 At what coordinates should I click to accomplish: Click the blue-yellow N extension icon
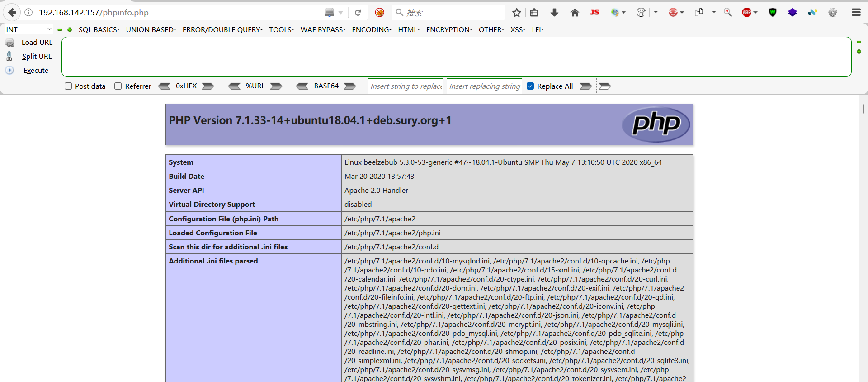pyautogui.click(x=813, y=13)
